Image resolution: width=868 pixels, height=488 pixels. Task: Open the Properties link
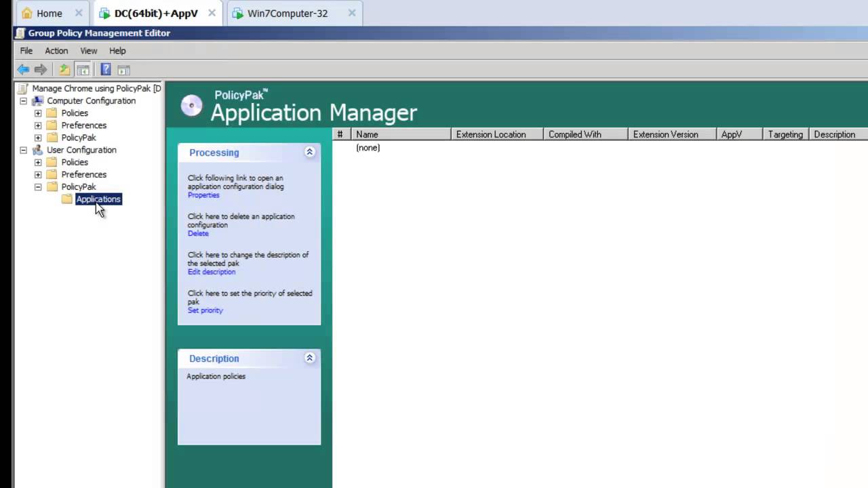point(203,195)
